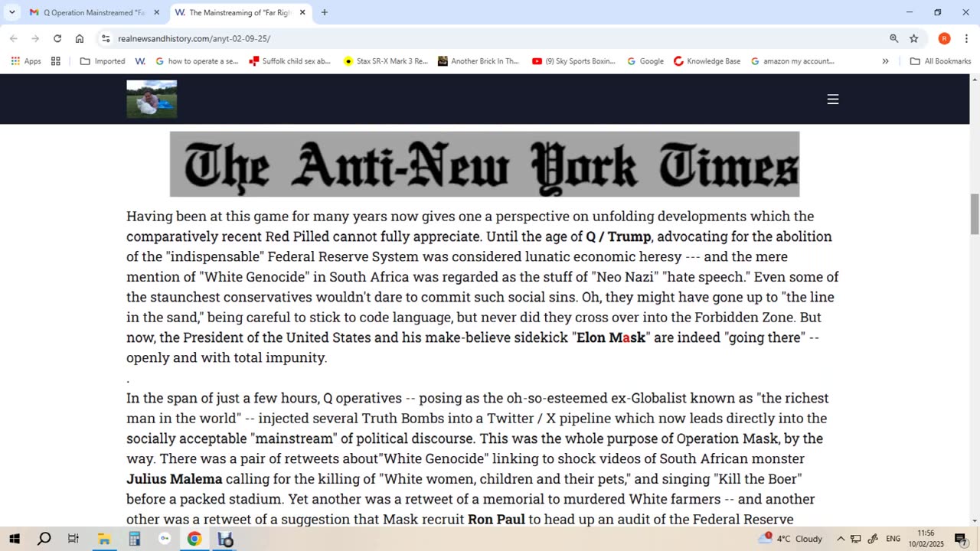Open the zoom magnifier in address bar
Screen dimensions: 980x551
(893, 38)
